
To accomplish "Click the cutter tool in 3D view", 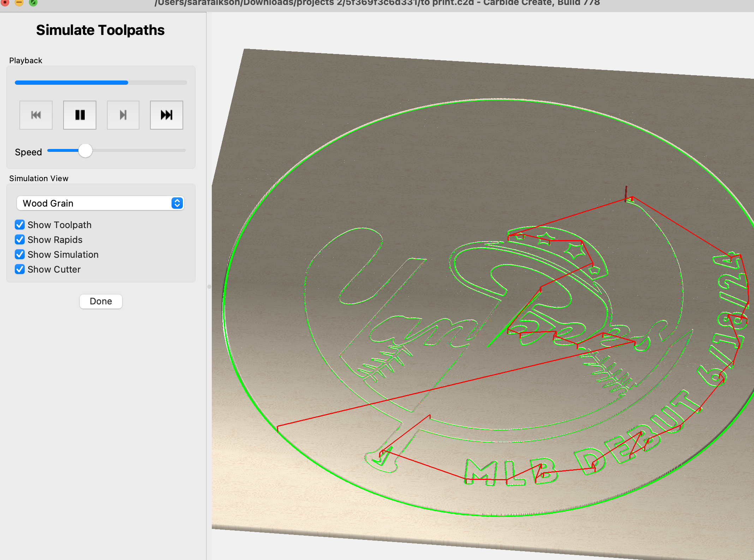I will (x=626, y=194).
